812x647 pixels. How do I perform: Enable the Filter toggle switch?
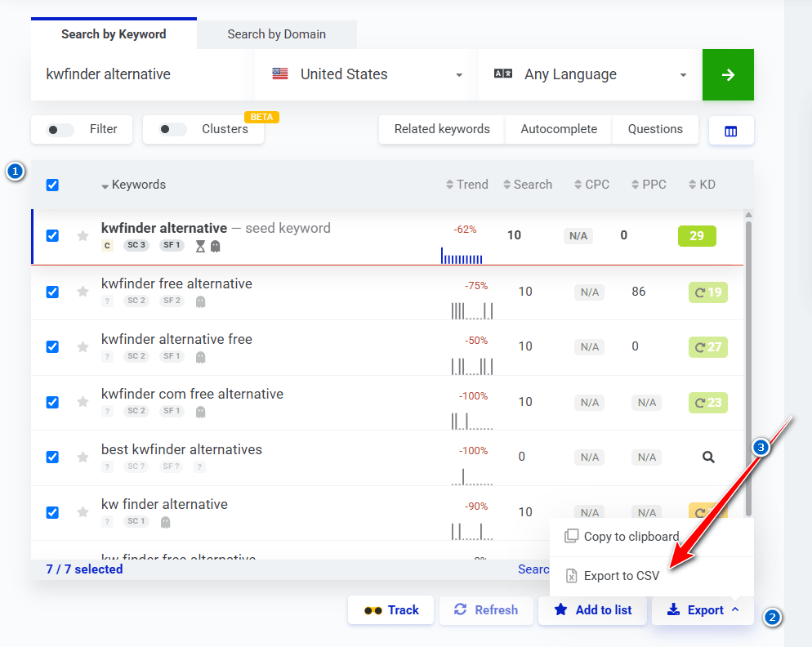tap(60, 130)
